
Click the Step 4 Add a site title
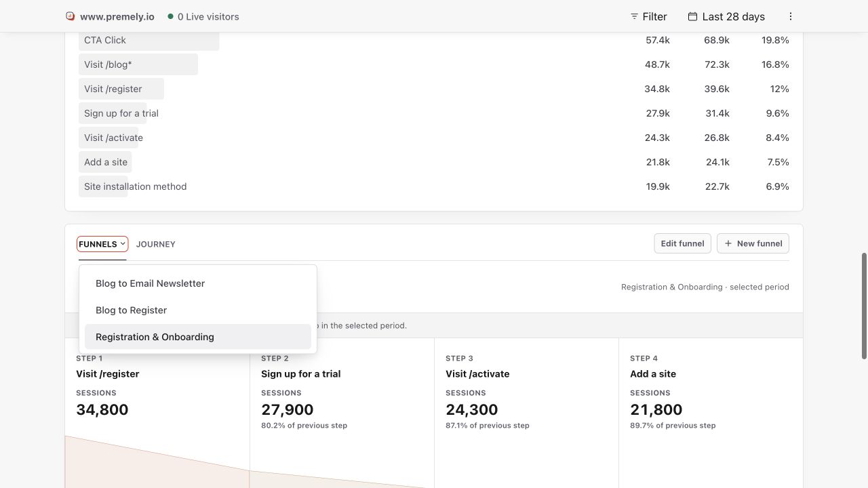coord(653,373)
